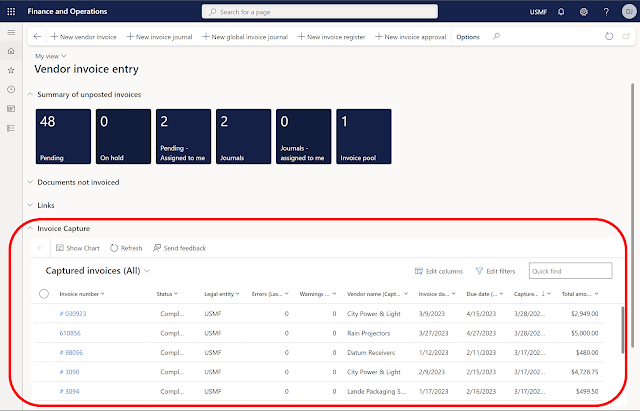
Task: Click Refresh in Invoice Capture toolbar
Action: tap(126, 248)
